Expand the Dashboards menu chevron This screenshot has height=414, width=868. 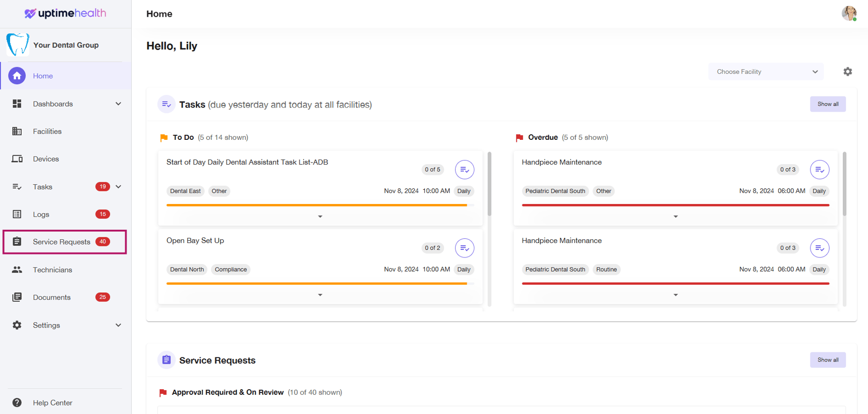tap(118, 104)
